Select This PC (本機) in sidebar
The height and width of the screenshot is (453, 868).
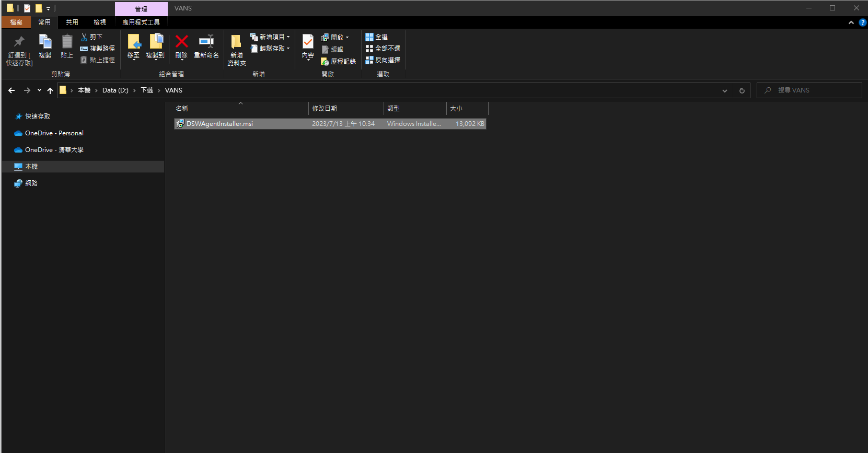[31, 167]
